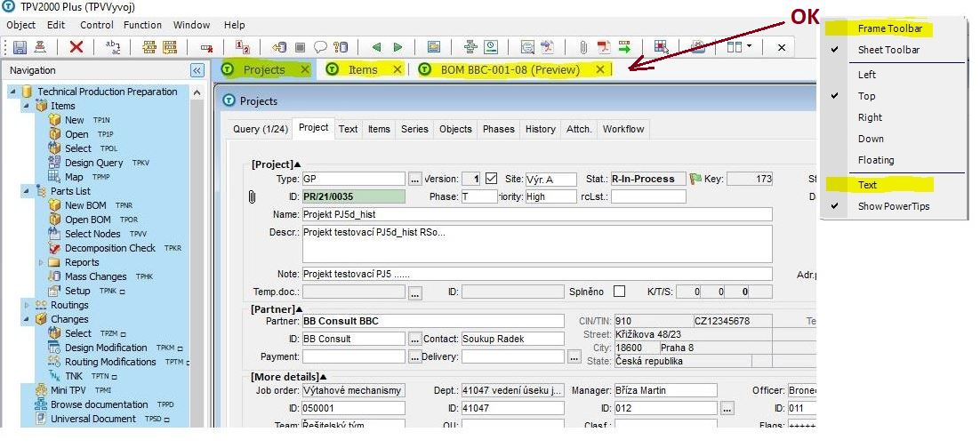Expand the Reports folder in Navigation
Viewport: 980px width, 448px height.
(x=41, y=262)
